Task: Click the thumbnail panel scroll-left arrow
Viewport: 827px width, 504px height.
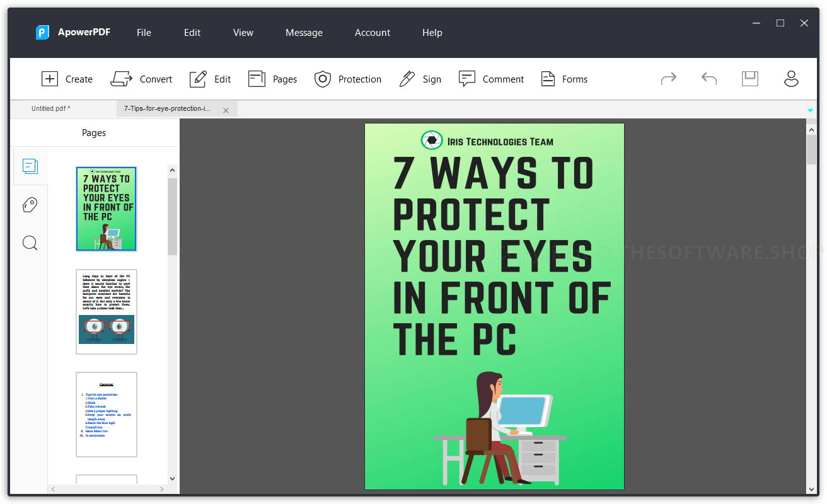Action: pos(53,489)
